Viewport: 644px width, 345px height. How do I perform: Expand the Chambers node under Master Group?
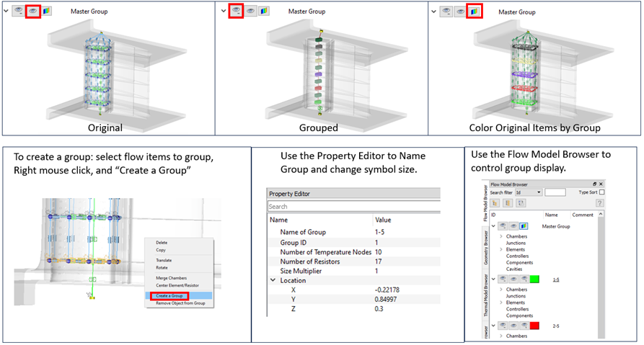[500, 236]
